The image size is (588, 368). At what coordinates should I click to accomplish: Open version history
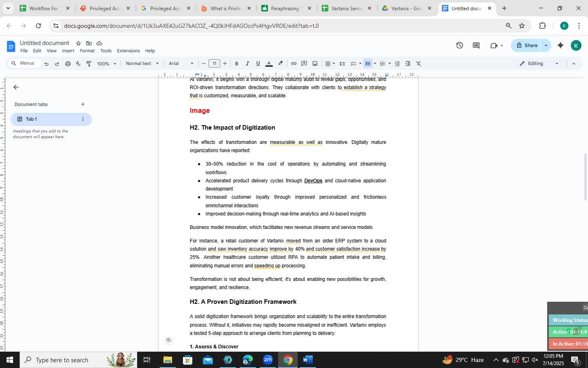tap(459, 45)
